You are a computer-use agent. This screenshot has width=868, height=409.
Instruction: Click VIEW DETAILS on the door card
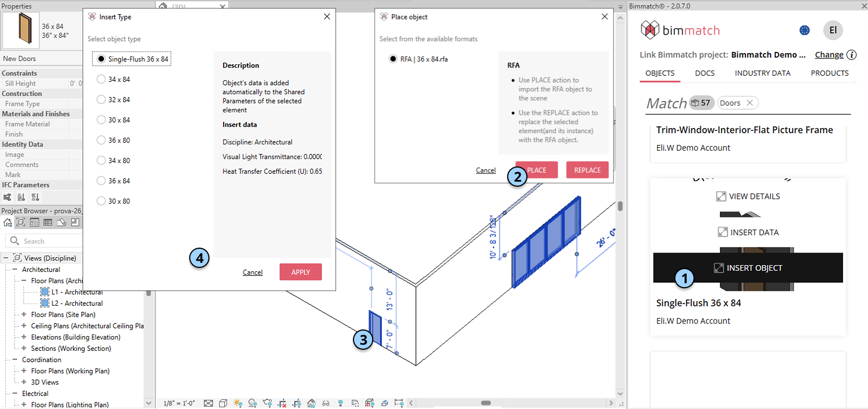[748, 196]
